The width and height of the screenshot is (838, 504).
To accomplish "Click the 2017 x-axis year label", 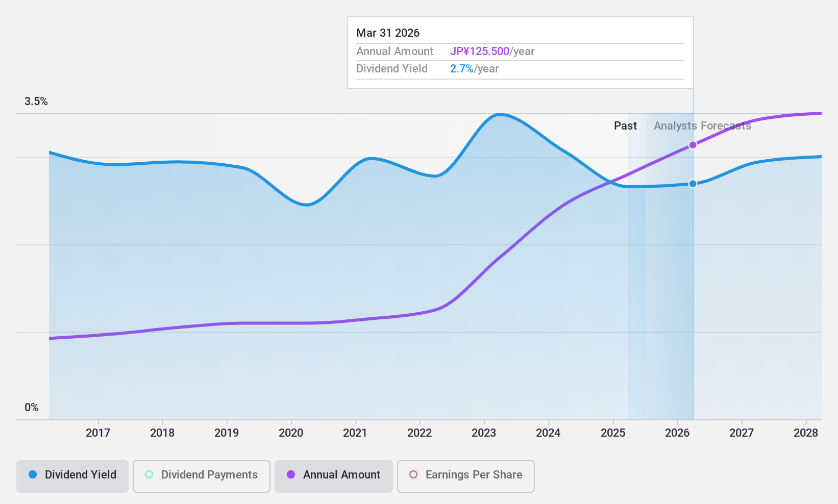I will point(98,433).
